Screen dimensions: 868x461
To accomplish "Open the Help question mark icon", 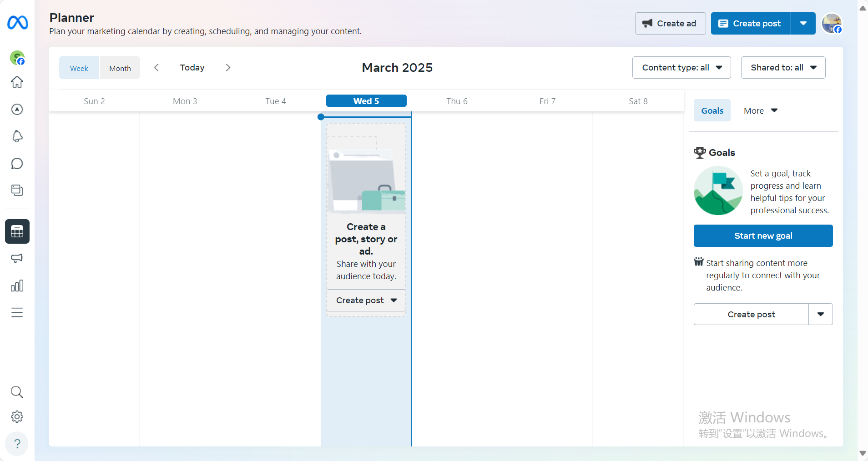I will coord(17,443).
